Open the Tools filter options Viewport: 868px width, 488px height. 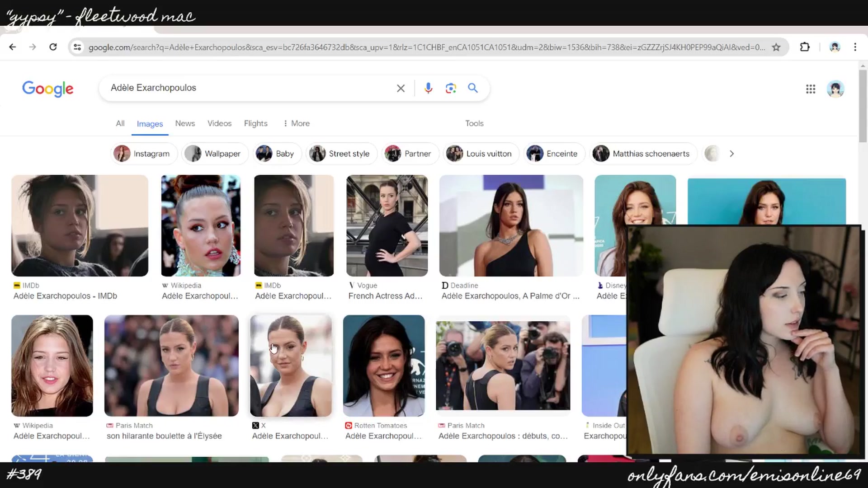[x=474, y=123]
